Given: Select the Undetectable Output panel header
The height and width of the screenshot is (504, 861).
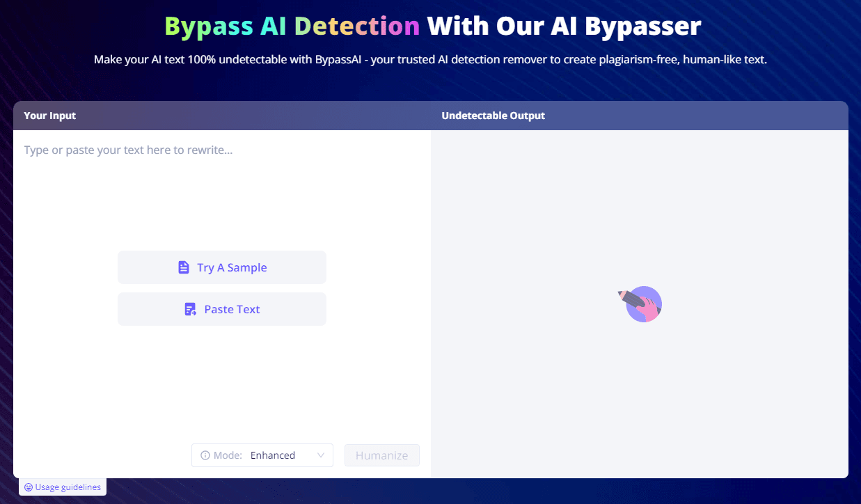Looking at the screenshot, I should [493, 116].
